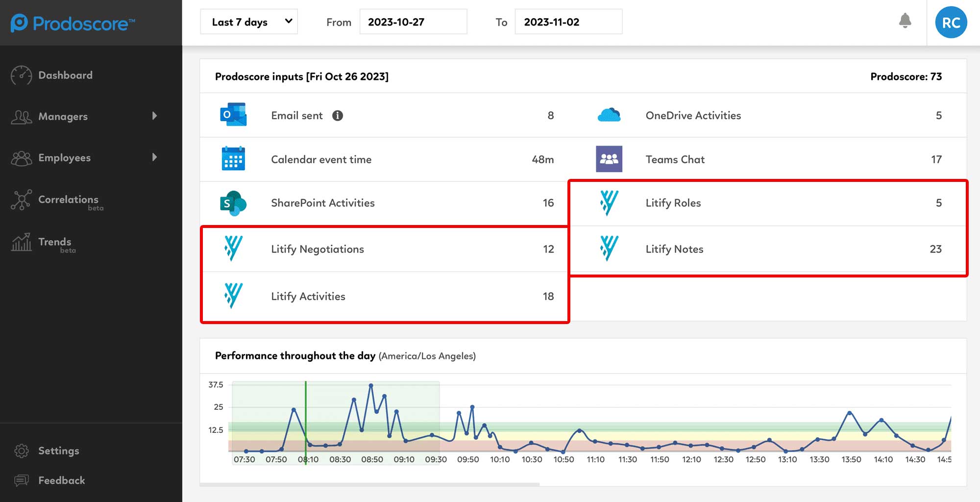
Task: Click the Litify Negotiations label
Action: (x=318, y=249)
